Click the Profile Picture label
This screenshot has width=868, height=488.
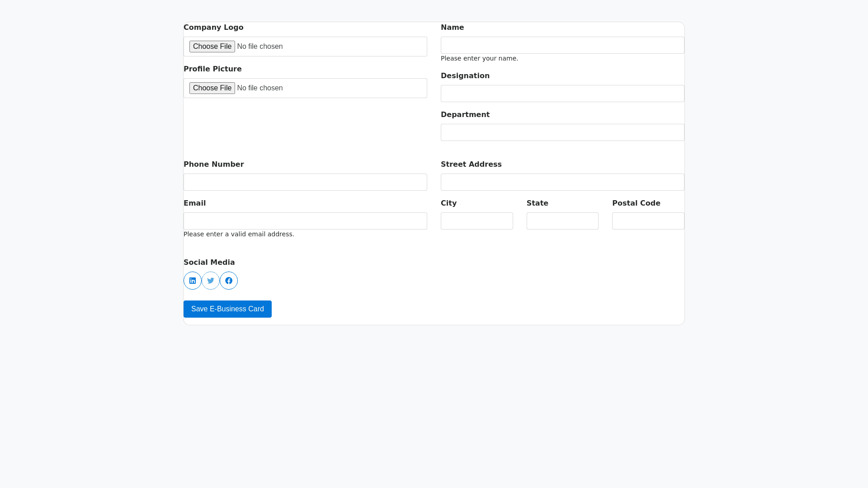pos(212,69)
